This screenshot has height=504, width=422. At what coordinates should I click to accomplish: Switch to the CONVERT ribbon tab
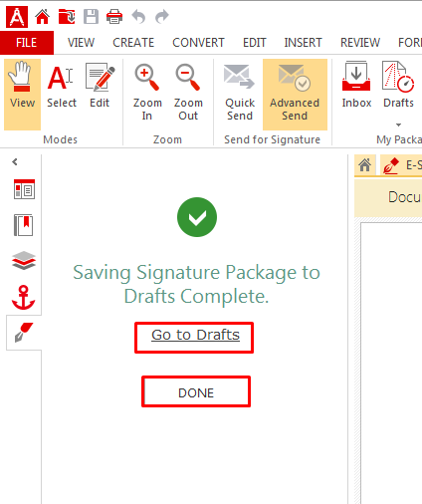click(198, 43)
